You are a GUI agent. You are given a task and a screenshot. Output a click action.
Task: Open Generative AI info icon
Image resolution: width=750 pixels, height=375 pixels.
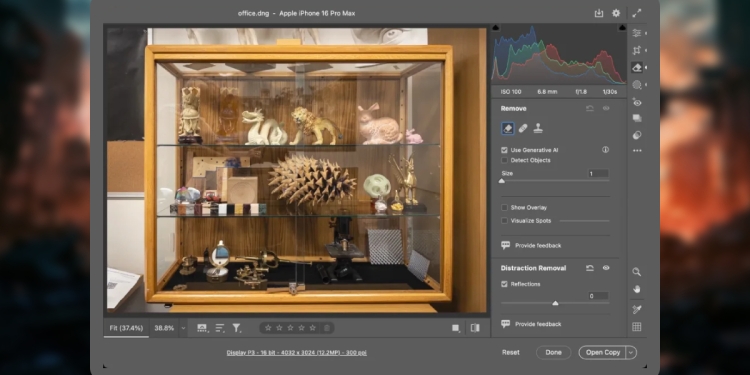(x=606, y=150)
